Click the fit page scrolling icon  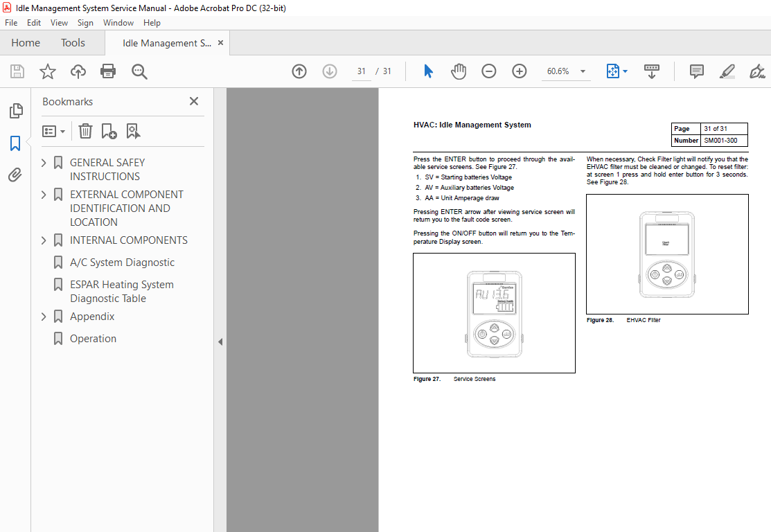pos(612,71)
